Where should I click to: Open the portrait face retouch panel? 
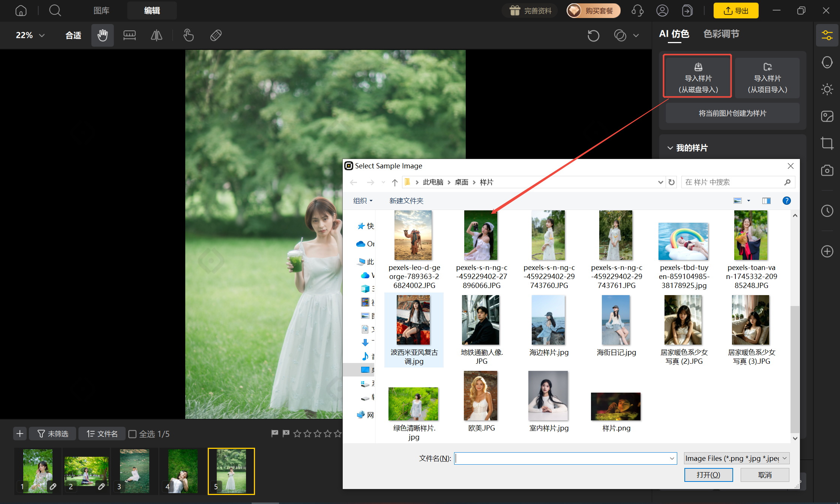coord(827,62)
